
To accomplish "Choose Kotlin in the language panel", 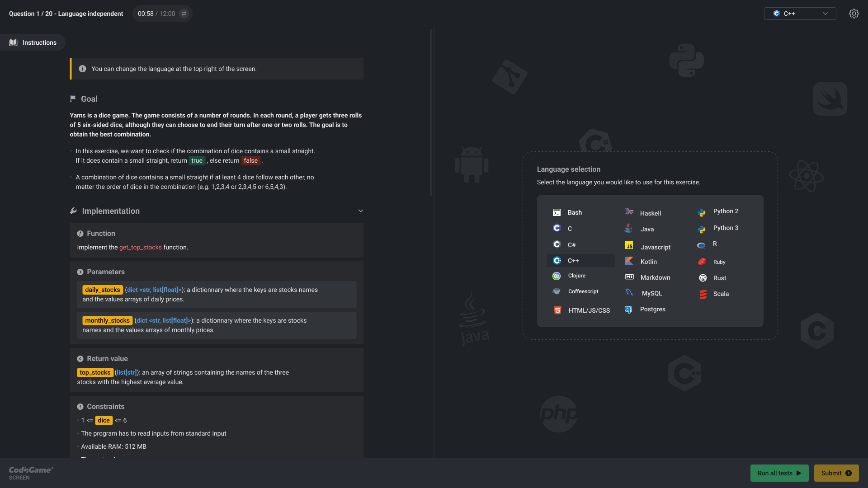I will click(648, 261).
